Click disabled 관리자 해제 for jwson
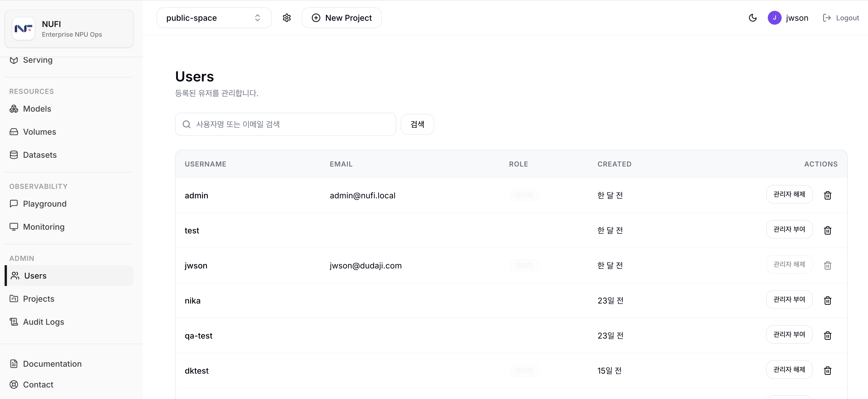The width and height of the screenshot is (868, 399). coord(789,265)
